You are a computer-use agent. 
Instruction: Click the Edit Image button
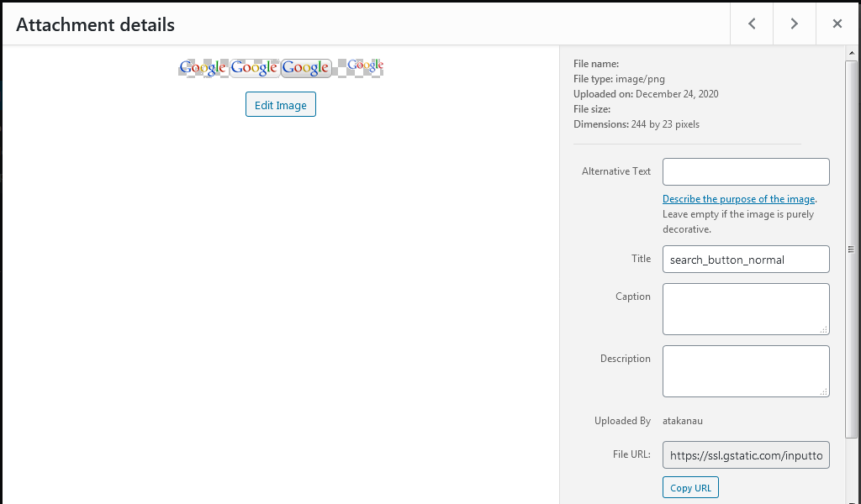click(281, 105)
